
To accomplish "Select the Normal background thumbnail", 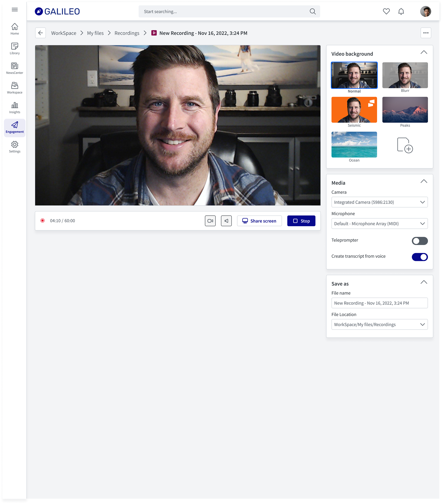I will pyautogui.click(x=354, y=75).
